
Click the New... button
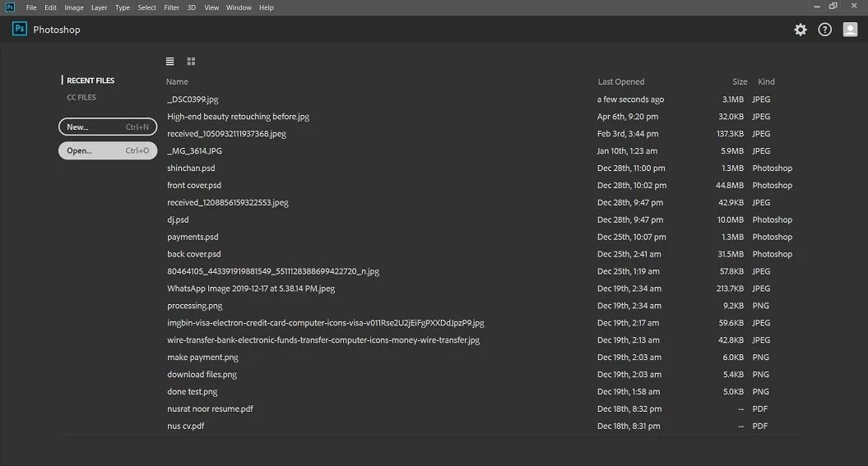click(108, 127)
